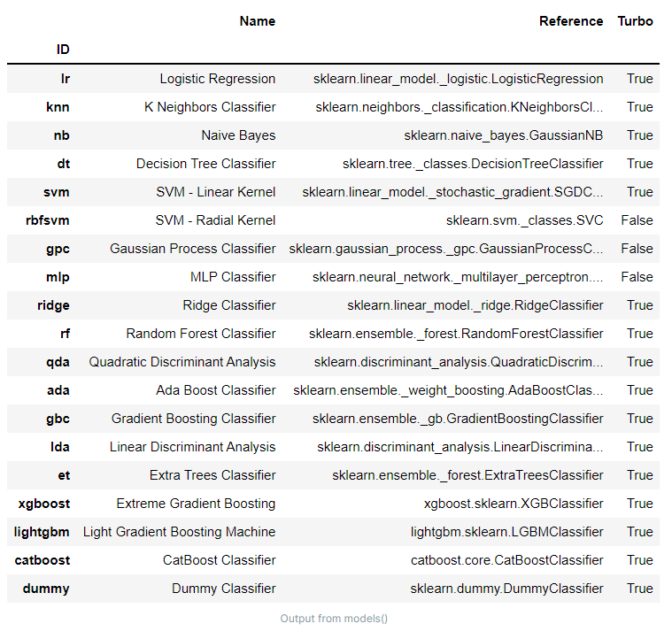Viewport: 672px width, 639px height.
Task: Select the knn row ID
Action: point(58,106)
